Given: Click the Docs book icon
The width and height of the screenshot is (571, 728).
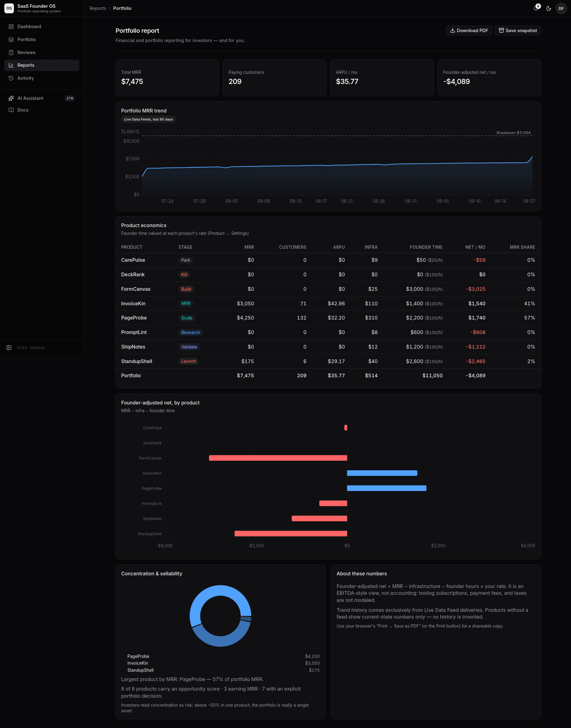Looking at the screenshot, I should click(11, 110).
